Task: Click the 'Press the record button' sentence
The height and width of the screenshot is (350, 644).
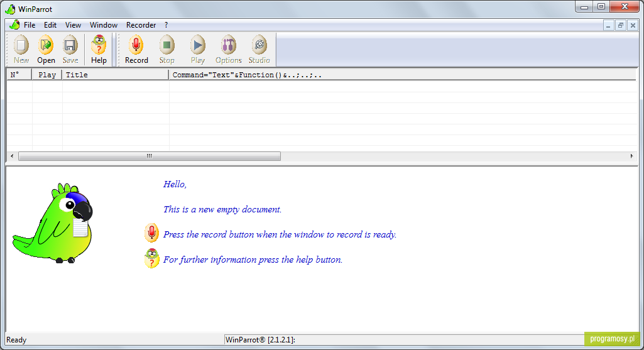Action: (x=280, y=234)
